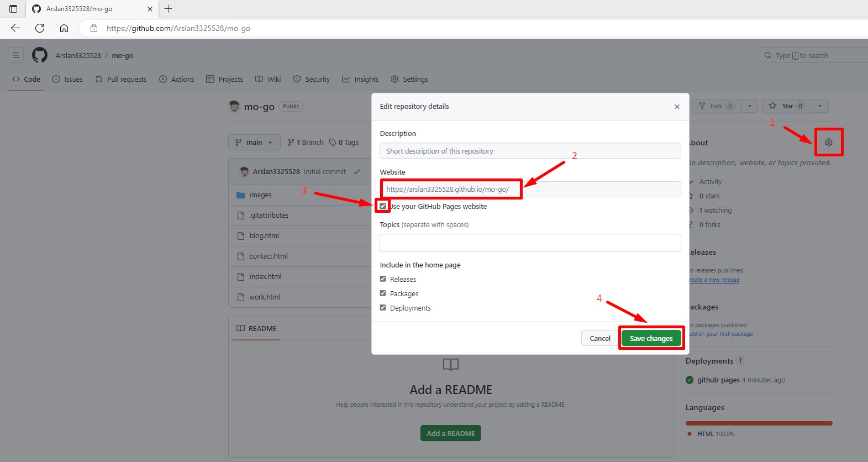Screen dimensions: 868x462
Task: Click the browser tab actions icon
Action: 13,9
